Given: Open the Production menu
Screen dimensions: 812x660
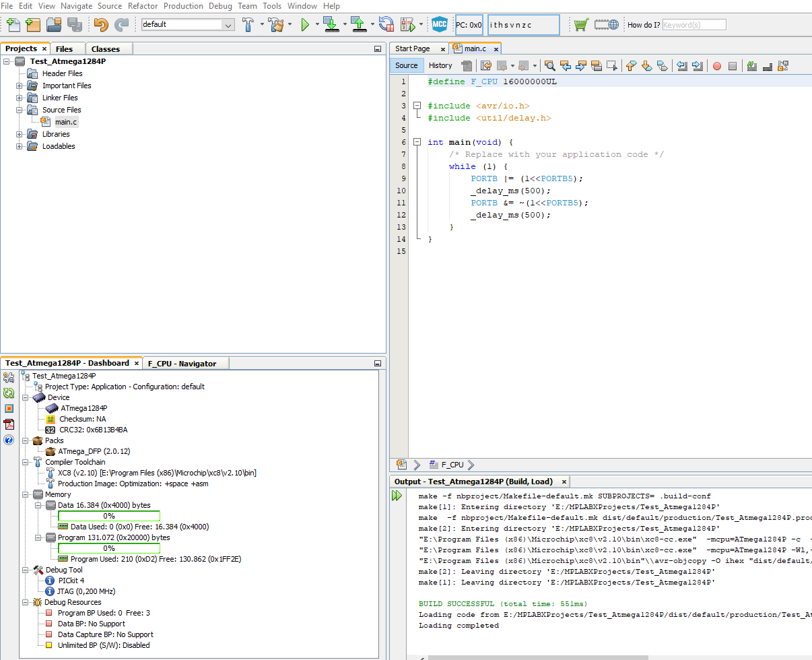Looking at the screenshot, I should pos(183,6).
